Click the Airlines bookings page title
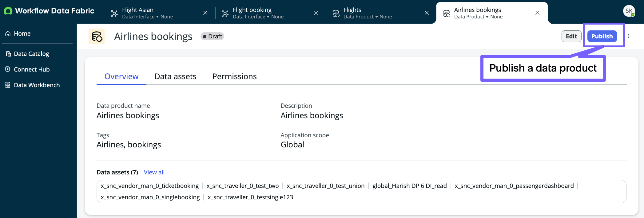 click(x=153, y=37)
